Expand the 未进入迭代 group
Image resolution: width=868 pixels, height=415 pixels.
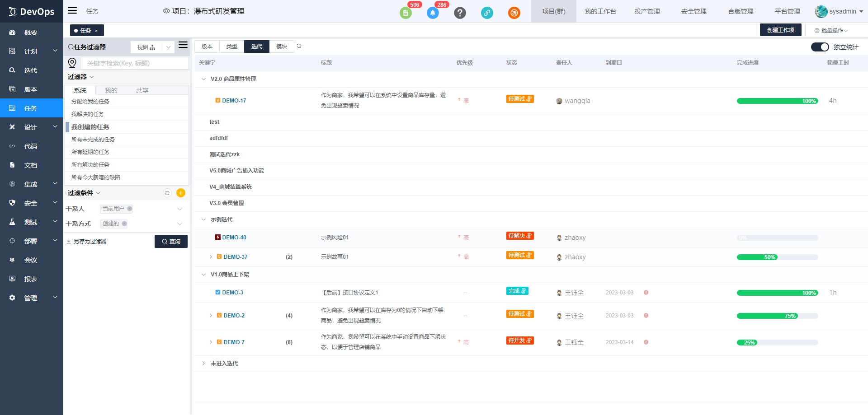[x=203, y=364]
